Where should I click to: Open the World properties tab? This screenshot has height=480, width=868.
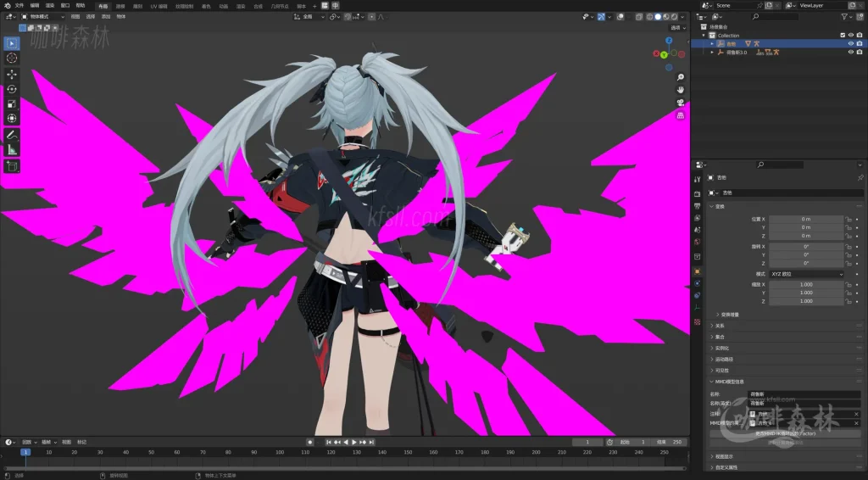pos(697,243)
